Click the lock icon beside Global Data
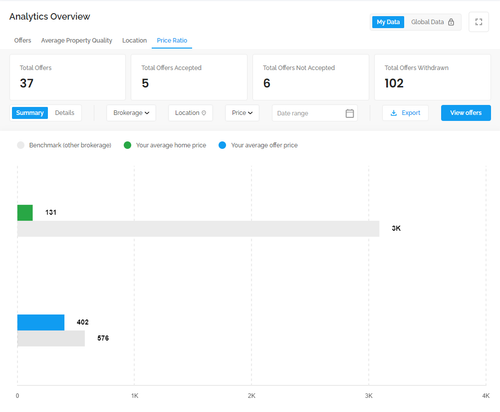The image size is (500, 412). 451,22
